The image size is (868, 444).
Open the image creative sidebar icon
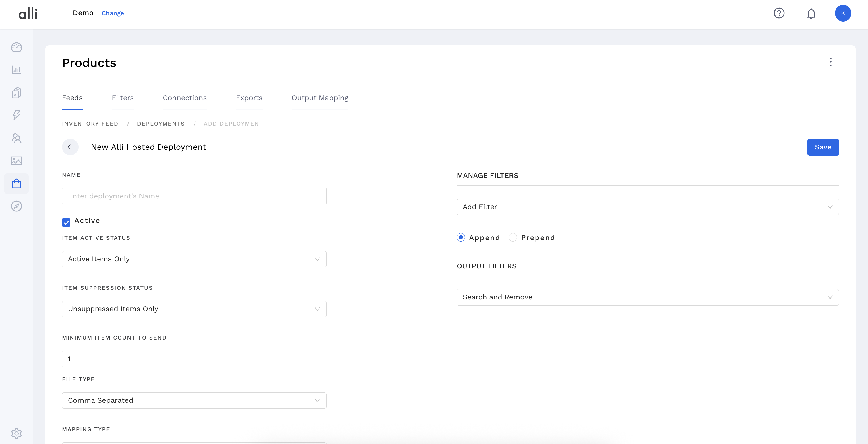point(16,161)
